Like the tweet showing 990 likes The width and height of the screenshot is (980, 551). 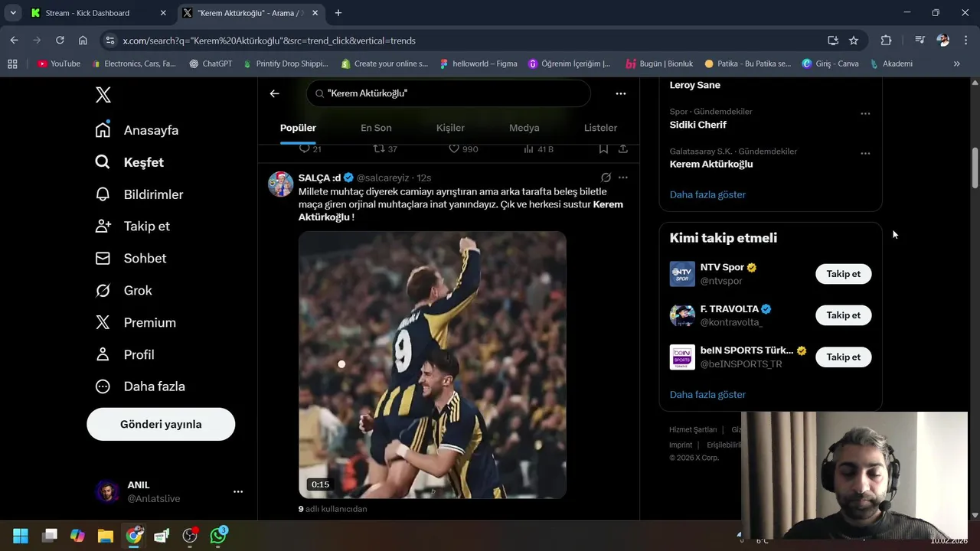(454, 148)
